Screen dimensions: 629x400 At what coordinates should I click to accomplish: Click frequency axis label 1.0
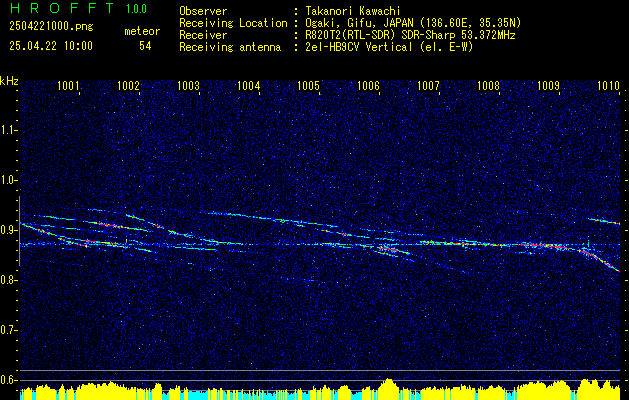[x=9, y=181]
